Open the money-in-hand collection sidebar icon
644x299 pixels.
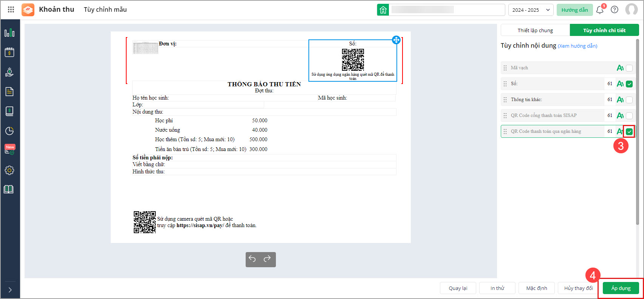9,72
